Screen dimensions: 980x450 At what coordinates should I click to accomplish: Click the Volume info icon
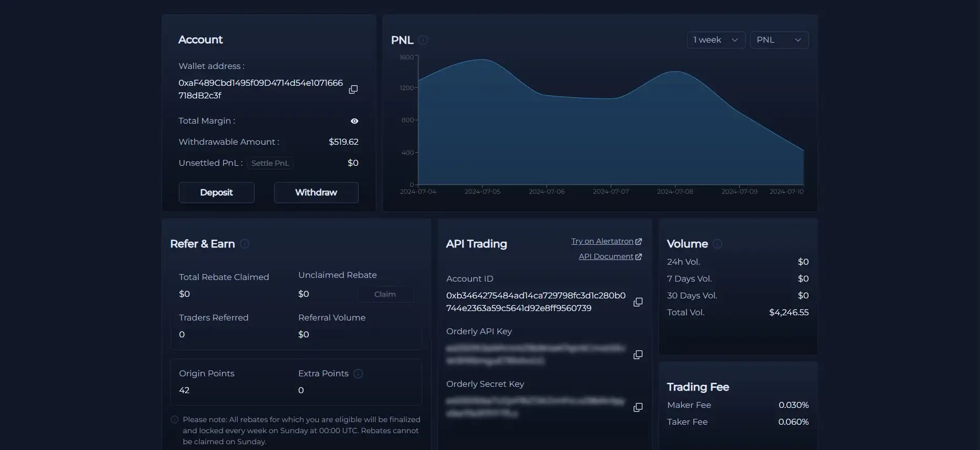[718, 244]
